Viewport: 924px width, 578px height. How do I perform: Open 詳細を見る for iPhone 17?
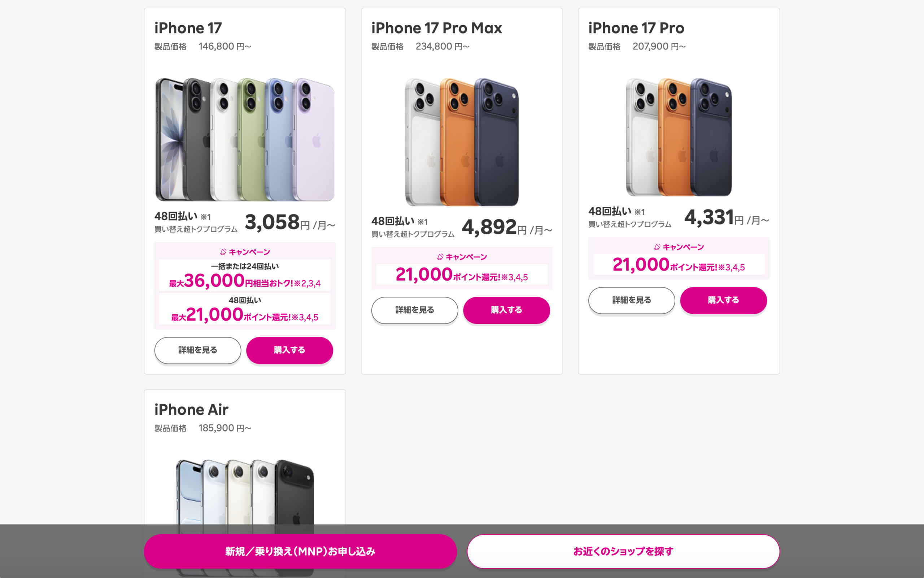point(197,350)
